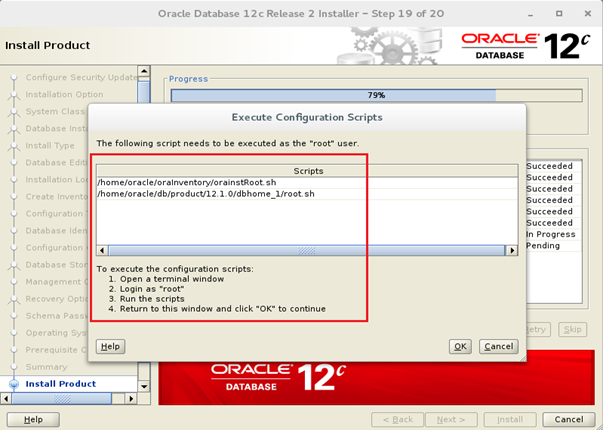
Task: Select the dbhome_1/root.sh script row
Action: click(307, 194)
